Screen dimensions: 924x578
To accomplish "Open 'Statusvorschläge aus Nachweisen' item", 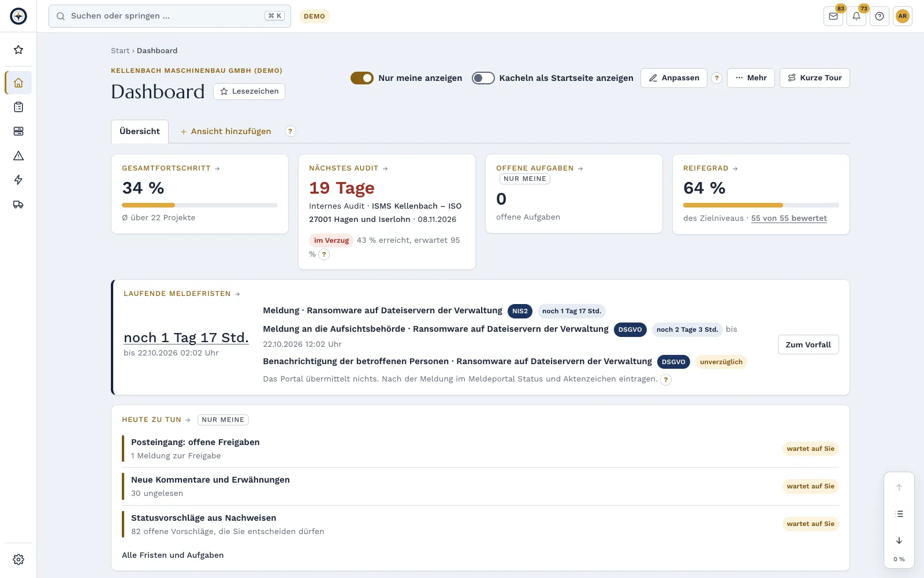I will pyautogui.click(x=480, y=524).
